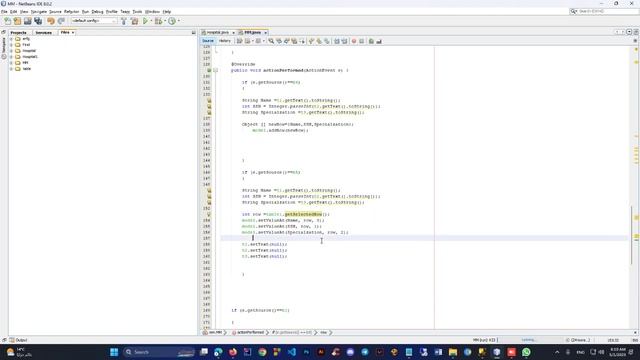Show hidden system tray icons chevron
Screen dimensions: 640x360
coord(557,352)
